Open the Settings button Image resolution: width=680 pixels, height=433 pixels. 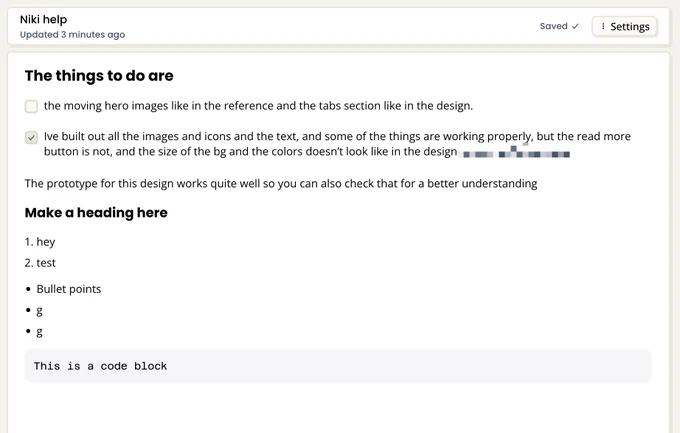pos(624,27)
